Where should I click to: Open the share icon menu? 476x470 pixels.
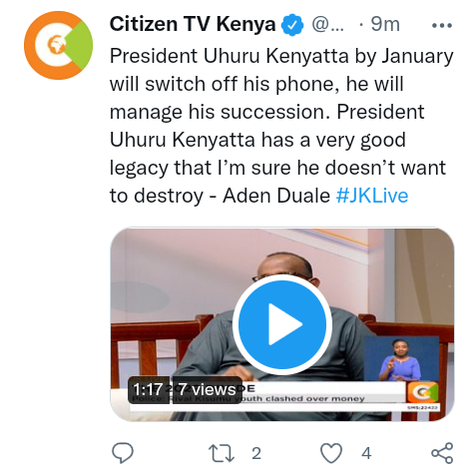(x=442, y=453)
